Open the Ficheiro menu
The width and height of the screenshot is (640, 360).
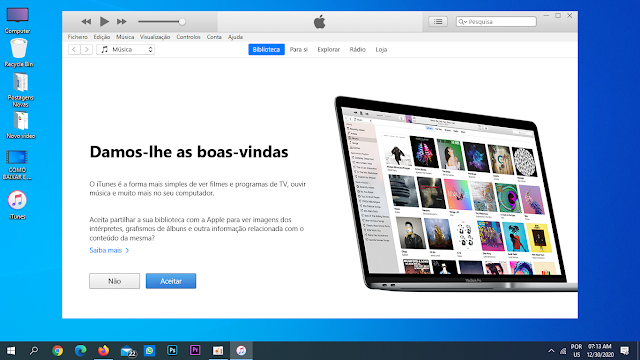point(78,37)
